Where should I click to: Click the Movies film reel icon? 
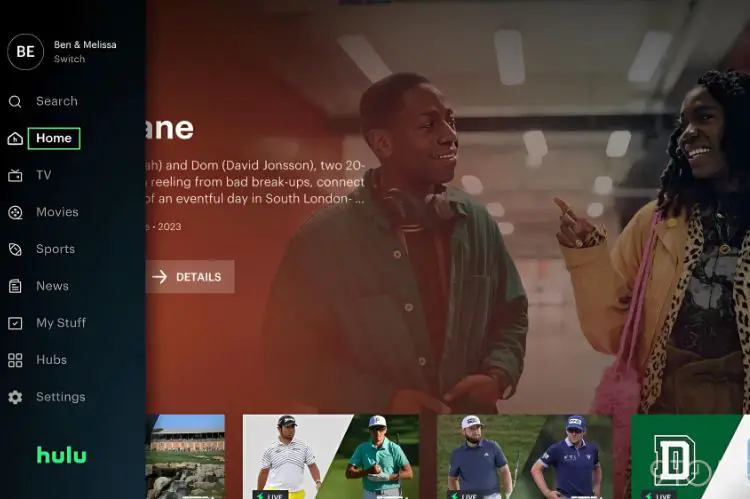click(x=15, y=212)
